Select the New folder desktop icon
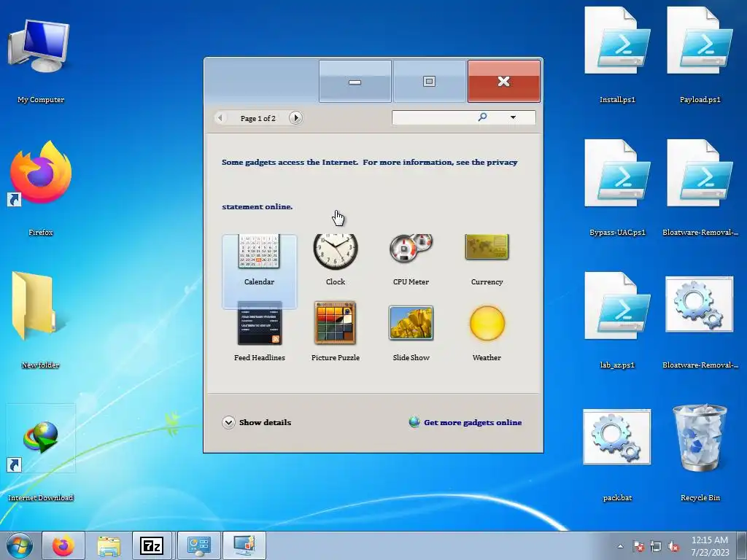Screen dimensions: 747x560 (x=41, y=319)
